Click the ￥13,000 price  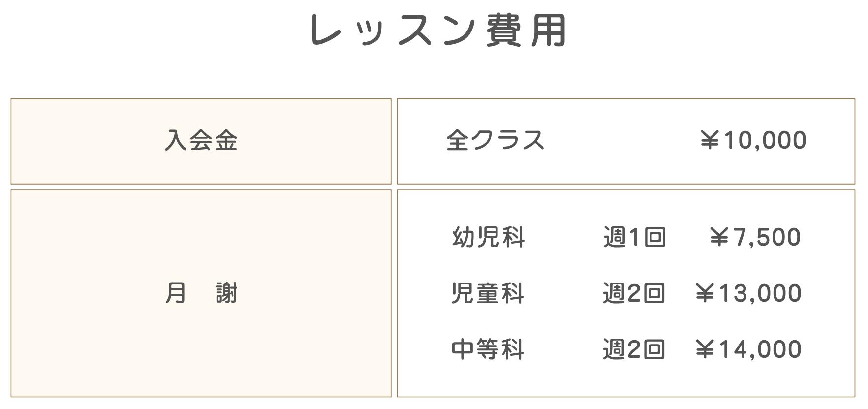pos(748,293)
